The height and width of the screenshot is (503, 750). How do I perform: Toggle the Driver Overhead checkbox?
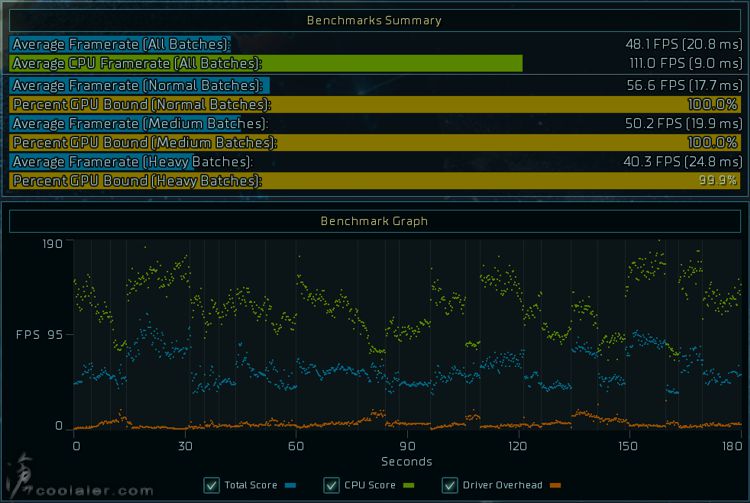pyautogui.click(x=449, y=485)
